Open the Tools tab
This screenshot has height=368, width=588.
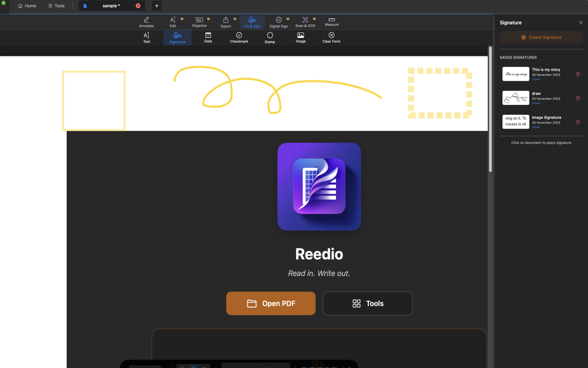pos(56,6)
